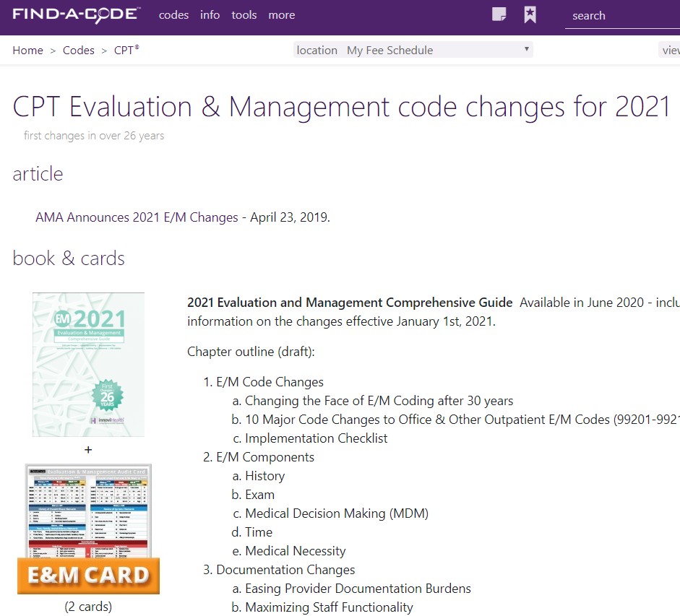Click "10 Major Code Changes" outline item
680x616 pixels.
tap(455, 420)
